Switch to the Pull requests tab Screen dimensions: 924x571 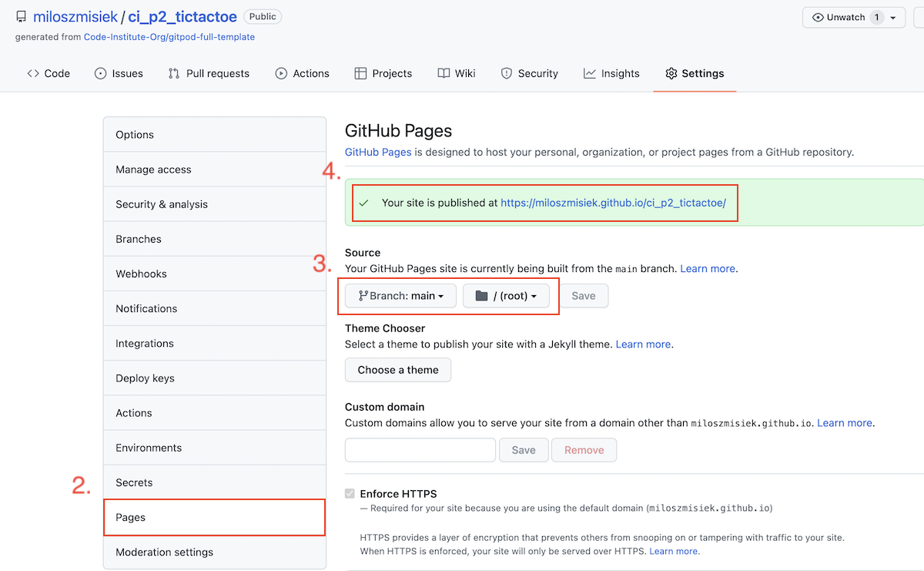click(x=209, y=73)
